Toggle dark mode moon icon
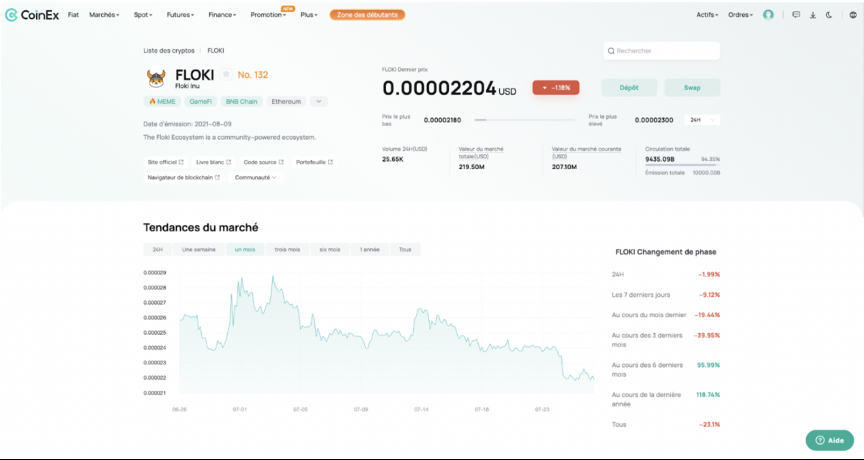Image resolution: width=864 pixels, height=460 pixels. tap(829, 15)
